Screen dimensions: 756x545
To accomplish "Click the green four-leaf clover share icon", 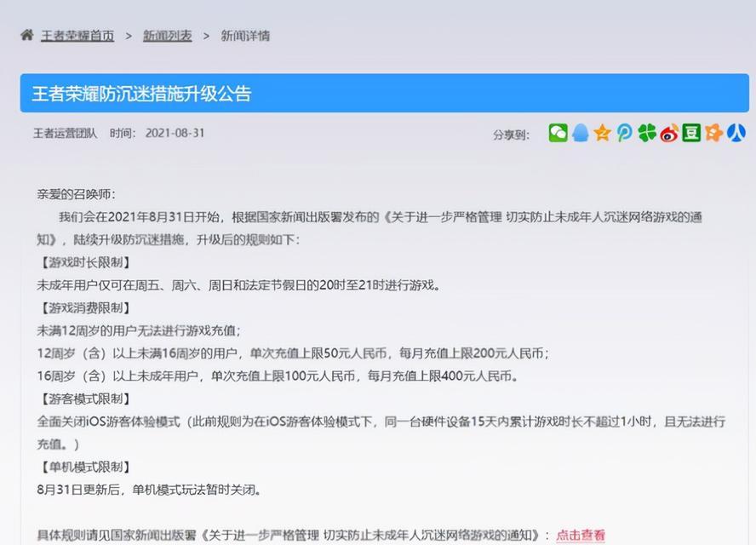I will pos(646,133).
